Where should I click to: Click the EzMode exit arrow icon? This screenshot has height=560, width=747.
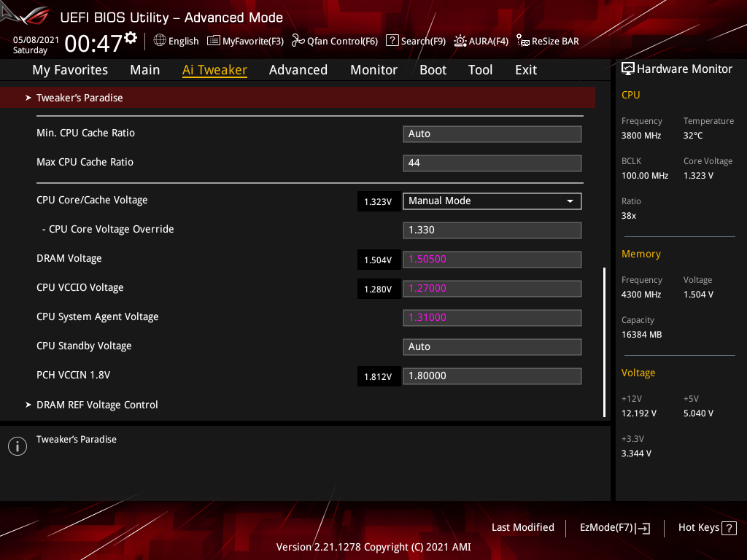click(x=643, y=528)
